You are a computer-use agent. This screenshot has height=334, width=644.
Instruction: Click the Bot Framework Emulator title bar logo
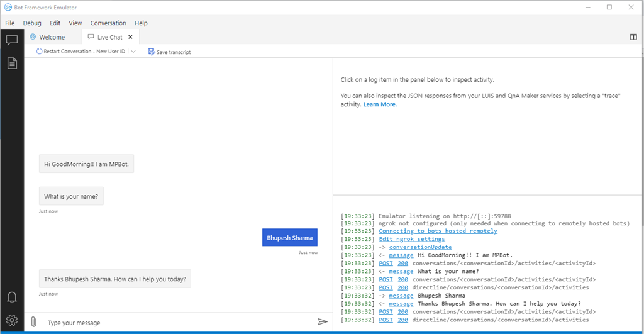(8, 8)
